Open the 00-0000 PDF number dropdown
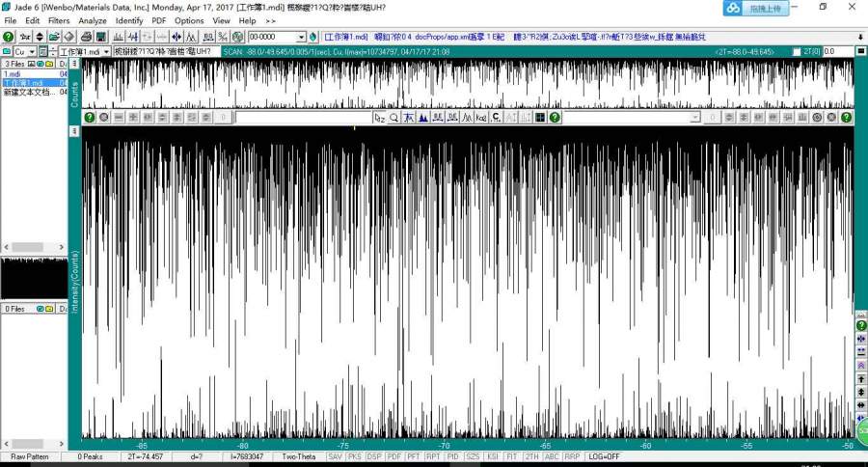 tap(301, 37)
